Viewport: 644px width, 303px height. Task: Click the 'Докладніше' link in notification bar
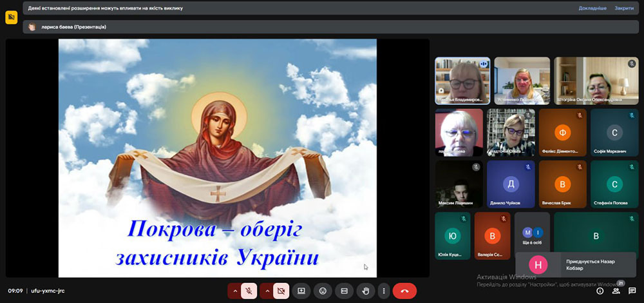[x=592, y=8]
